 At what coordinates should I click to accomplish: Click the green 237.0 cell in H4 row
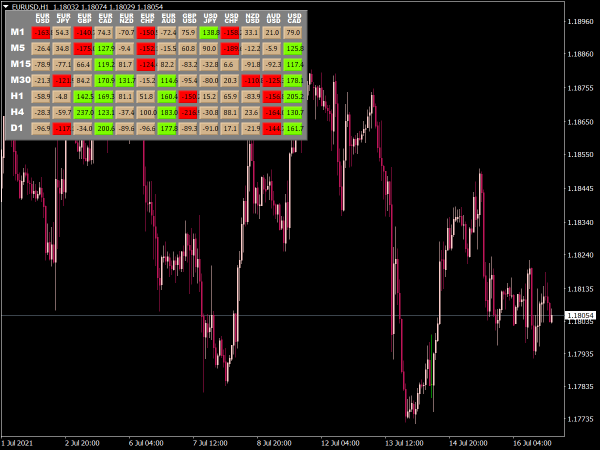(x=83, y=112)
